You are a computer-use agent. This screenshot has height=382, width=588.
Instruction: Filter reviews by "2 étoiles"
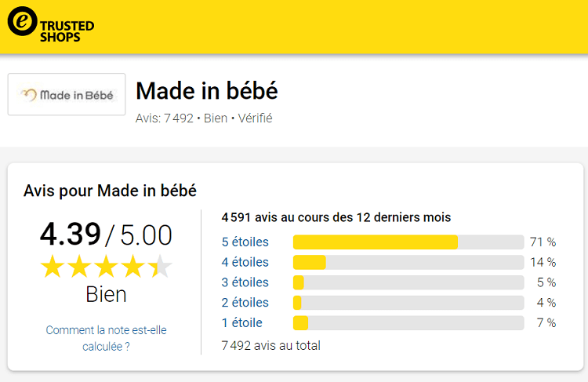tap(245, 303)
